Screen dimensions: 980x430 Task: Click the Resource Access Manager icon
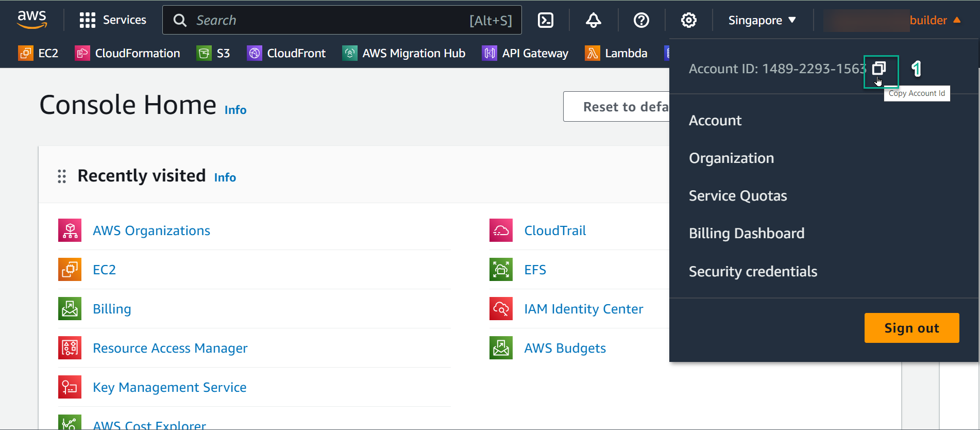70,348
